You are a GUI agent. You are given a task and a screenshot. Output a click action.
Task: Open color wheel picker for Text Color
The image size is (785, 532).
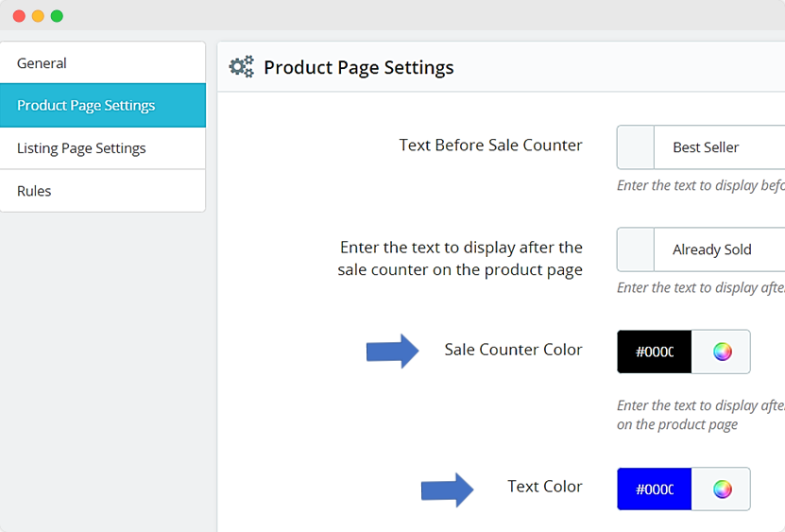point(722,489)
